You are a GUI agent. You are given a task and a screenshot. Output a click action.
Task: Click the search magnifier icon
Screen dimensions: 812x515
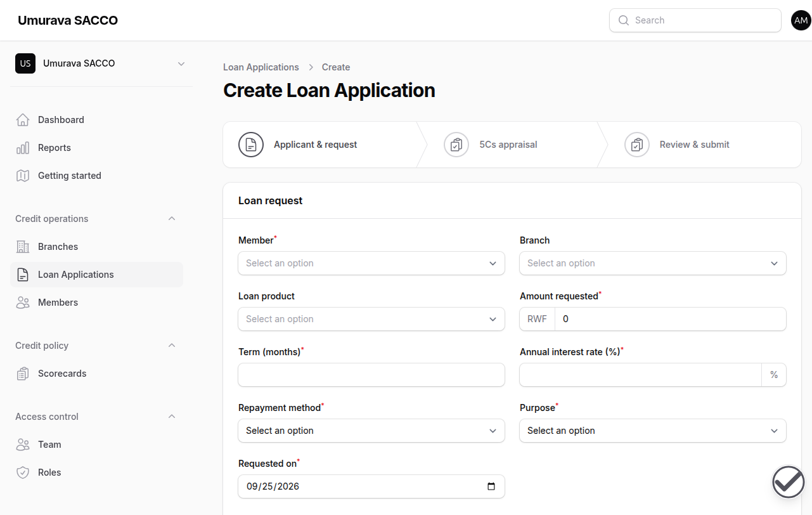pos(624,20)
